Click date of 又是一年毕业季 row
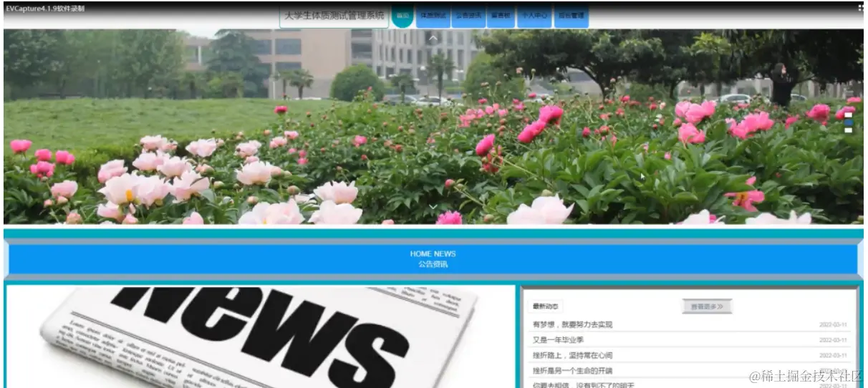This screenshot has width=868, height=388. point(833,340)
